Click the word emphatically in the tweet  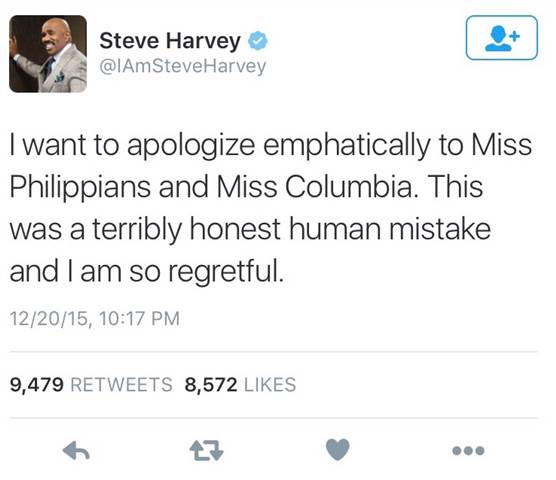pos(346,146)
